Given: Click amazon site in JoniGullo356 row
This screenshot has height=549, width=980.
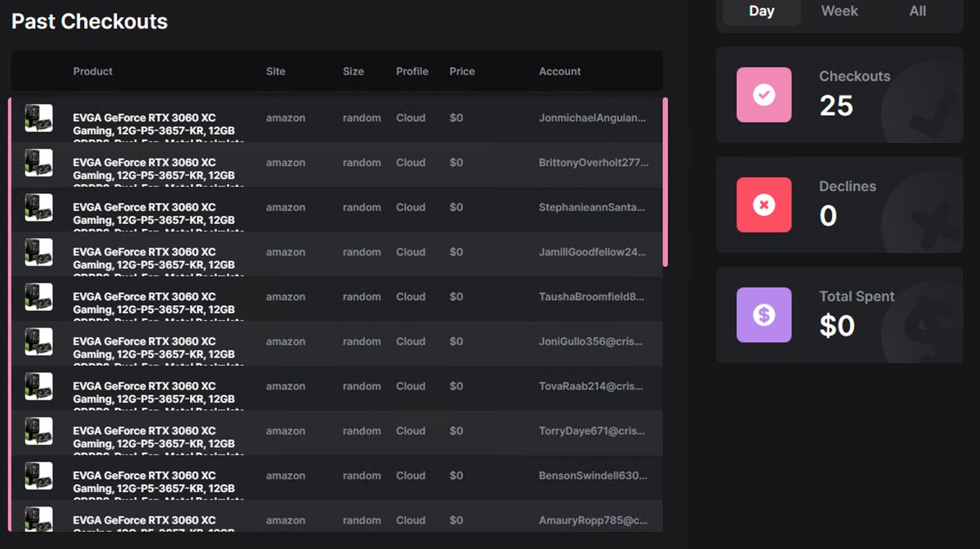Looking at the screenshot, I should [286, 341].
